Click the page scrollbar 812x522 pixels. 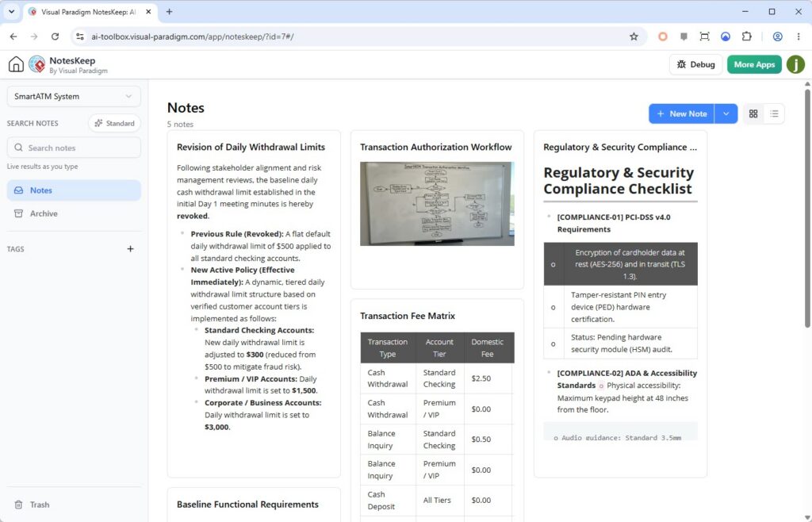tap(807, 207)
